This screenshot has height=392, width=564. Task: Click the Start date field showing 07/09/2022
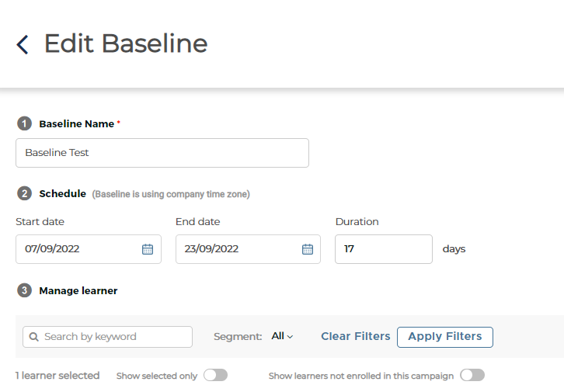pos(89,249)
